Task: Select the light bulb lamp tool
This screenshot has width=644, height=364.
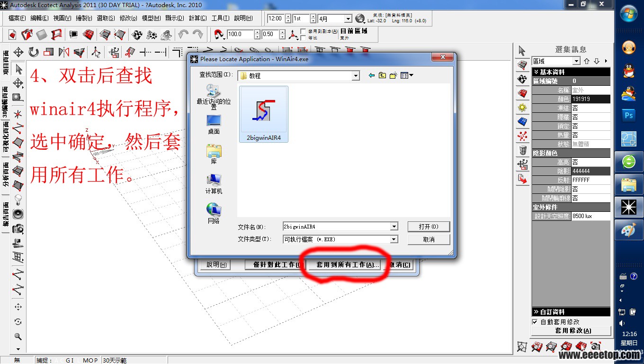Action: (x=18, y=199)
